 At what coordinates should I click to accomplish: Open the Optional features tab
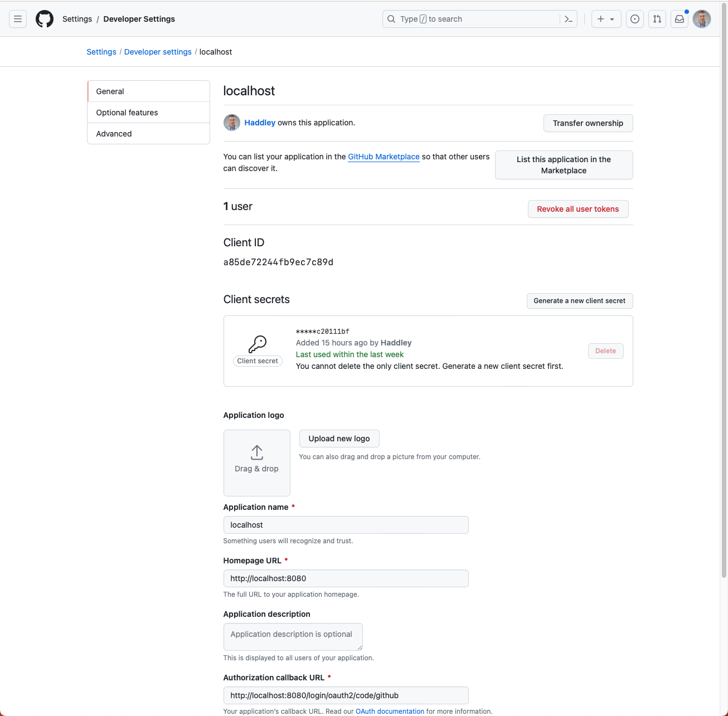click(149, 113)
